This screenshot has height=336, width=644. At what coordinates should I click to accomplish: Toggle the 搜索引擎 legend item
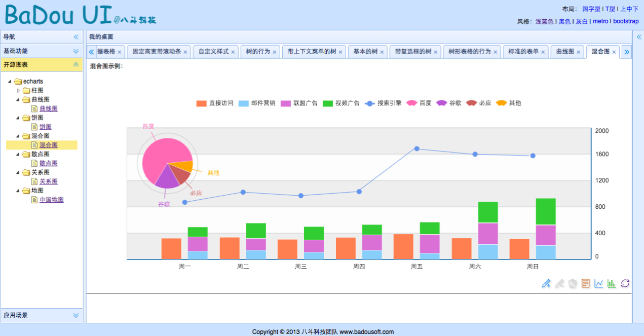pos(383,103)
